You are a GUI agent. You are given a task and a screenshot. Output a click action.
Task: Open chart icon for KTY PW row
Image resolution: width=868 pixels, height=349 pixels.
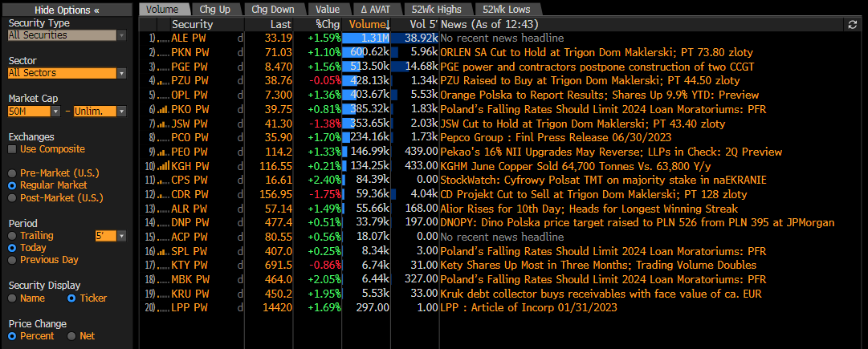tap(163, 266)
